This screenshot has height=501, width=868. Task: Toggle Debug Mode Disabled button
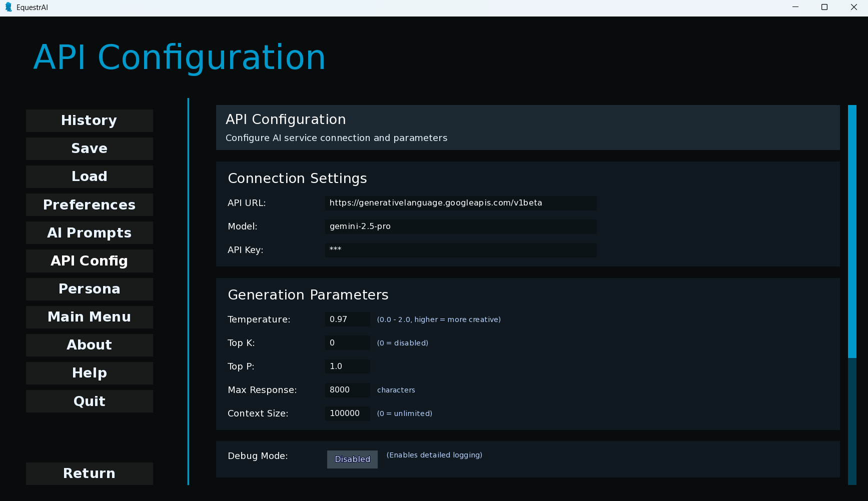(352, 459)
